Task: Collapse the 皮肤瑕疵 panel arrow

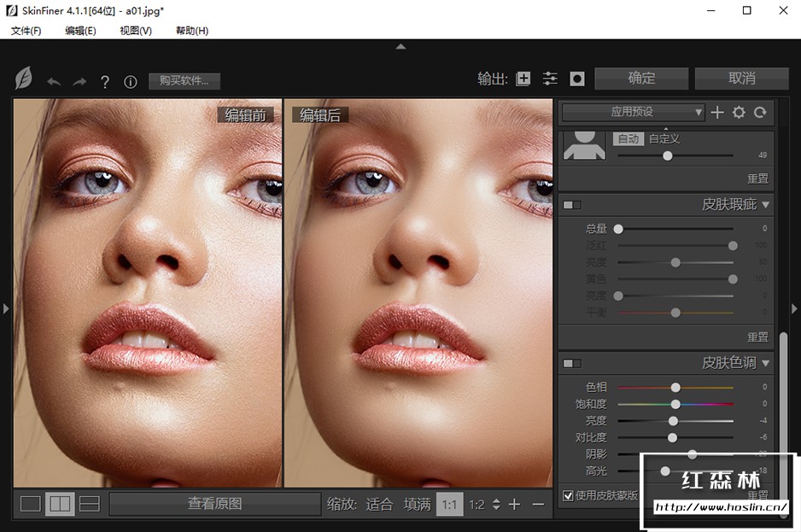Action: tap(765, 205)
